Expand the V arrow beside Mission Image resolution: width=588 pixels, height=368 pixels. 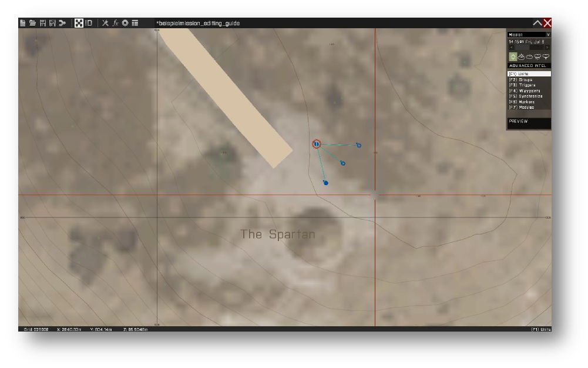[548, 35]
